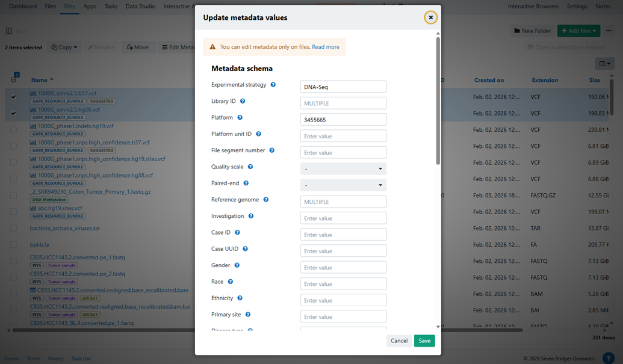Image resolution: width=623 pixels, height=364 pixels.
Task: Click the warning triangle in the notice banner
Action: click(212, 46)
